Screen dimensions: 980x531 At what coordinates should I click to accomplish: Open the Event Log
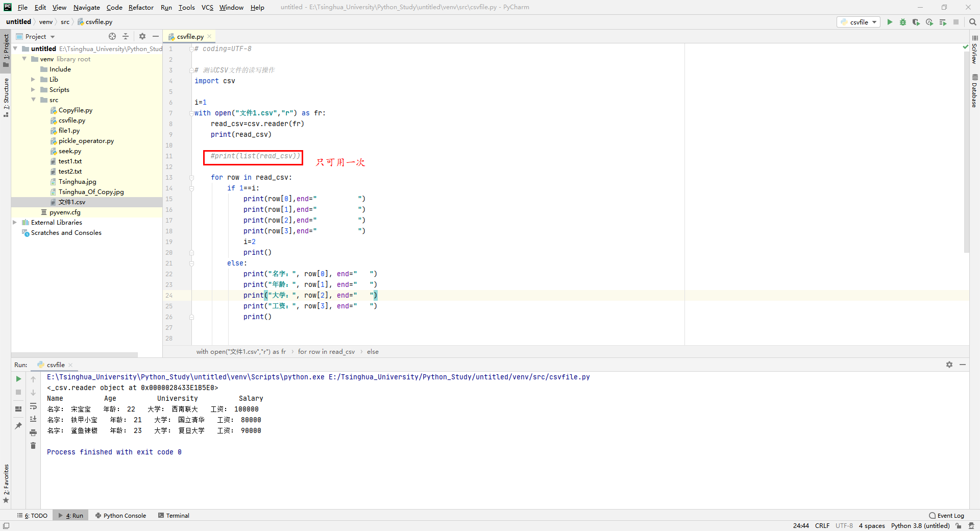947,516
